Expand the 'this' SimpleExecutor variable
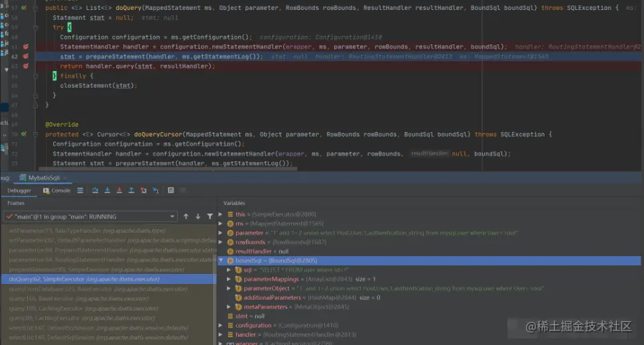Image resolution: width=644 pixels, height=345 pixels. [221, 214]
